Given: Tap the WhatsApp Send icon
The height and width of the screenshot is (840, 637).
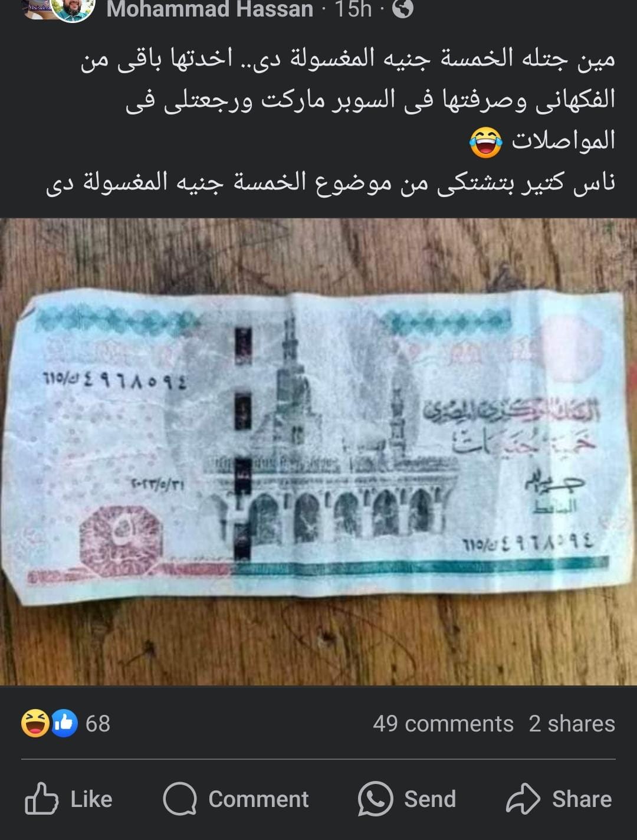Looking at the screenshot, I should point(375,799).
